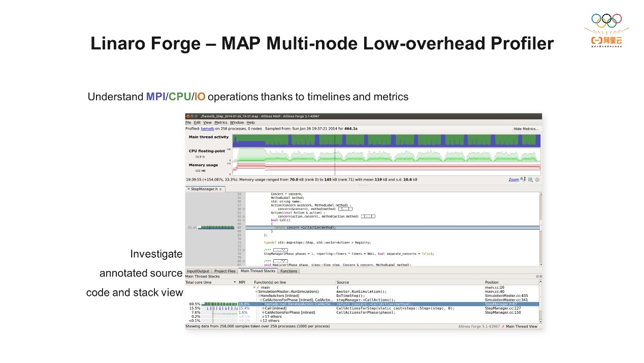The image size is (644, 363).
Task: Click the DoTimeStep(); source entry
Action: [x=350, y=296]
